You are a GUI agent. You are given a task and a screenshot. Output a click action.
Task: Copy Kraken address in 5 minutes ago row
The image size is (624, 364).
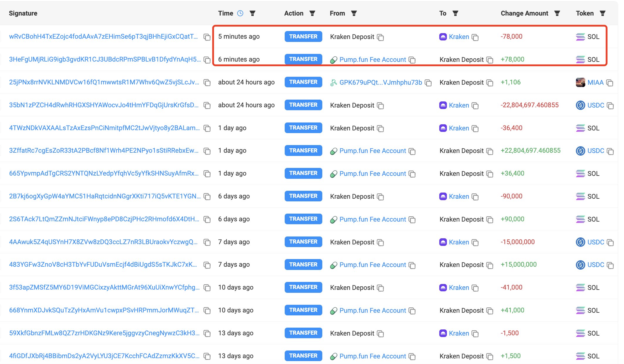pyautogui.click(x=475, y=37)
